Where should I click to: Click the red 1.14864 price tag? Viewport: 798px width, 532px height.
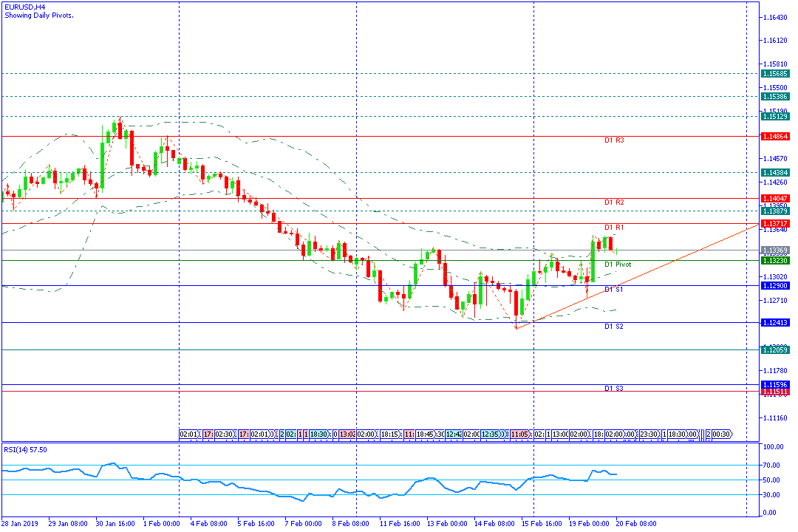click(775, 137)
